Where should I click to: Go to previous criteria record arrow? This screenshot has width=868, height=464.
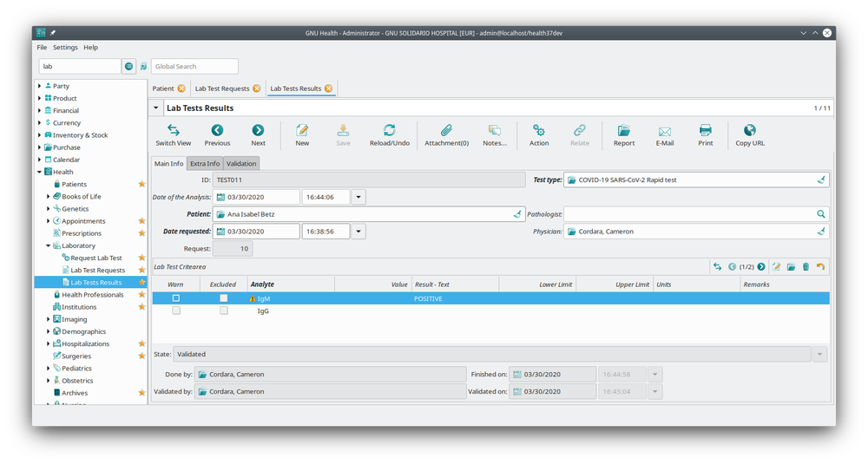pos(732,266)
